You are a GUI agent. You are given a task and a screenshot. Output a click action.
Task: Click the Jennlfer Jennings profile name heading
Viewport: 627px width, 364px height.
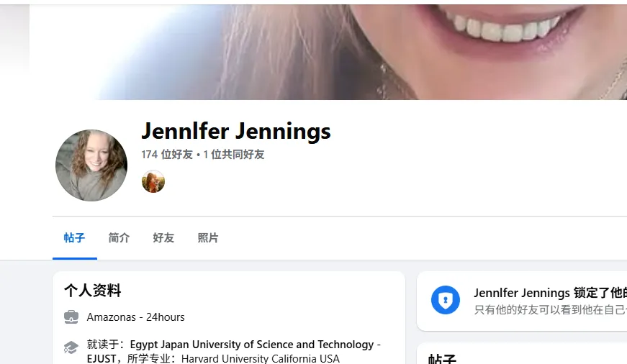[236, 131]
